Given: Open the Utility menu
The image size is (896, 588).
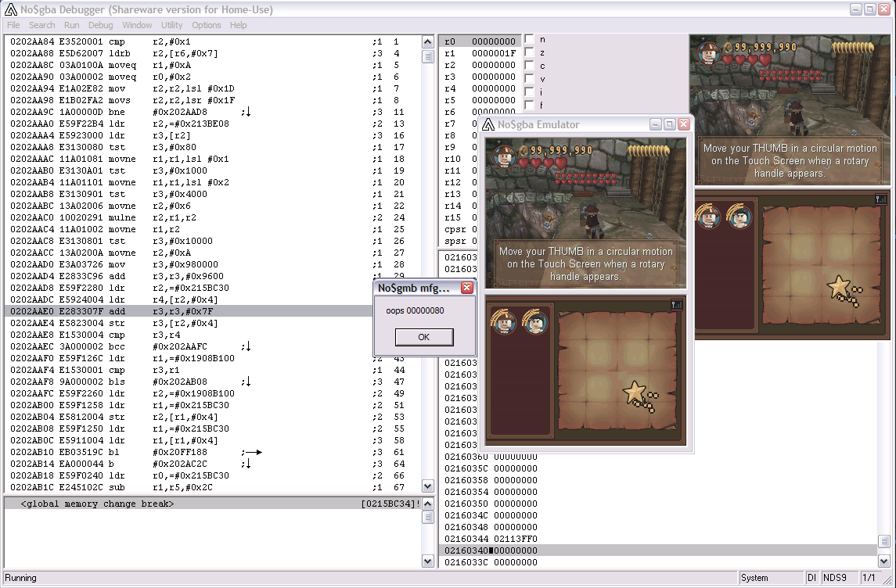Looking at the screenshot, I should tap(171, 25).
